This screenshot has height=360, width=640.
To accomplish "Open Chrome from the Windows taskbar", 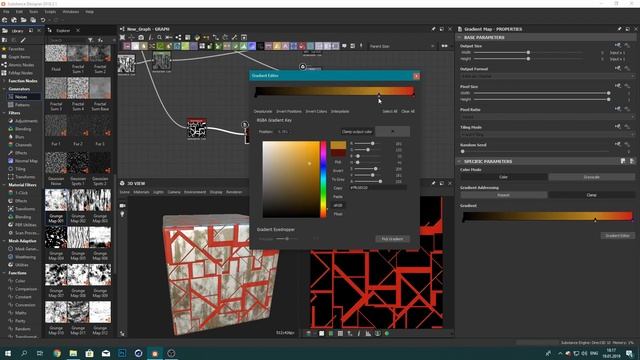I will 57,353.
